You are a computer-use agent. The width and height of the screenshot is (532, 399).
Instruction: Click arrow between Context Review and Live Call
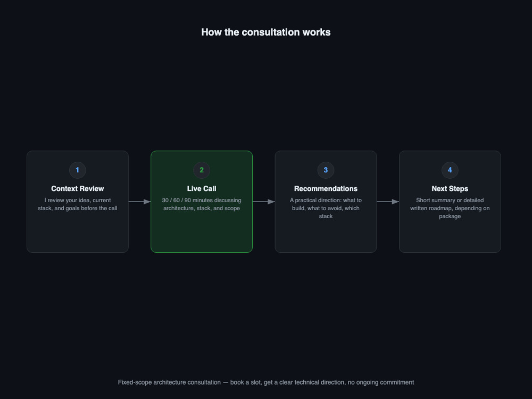pos(139,202)
